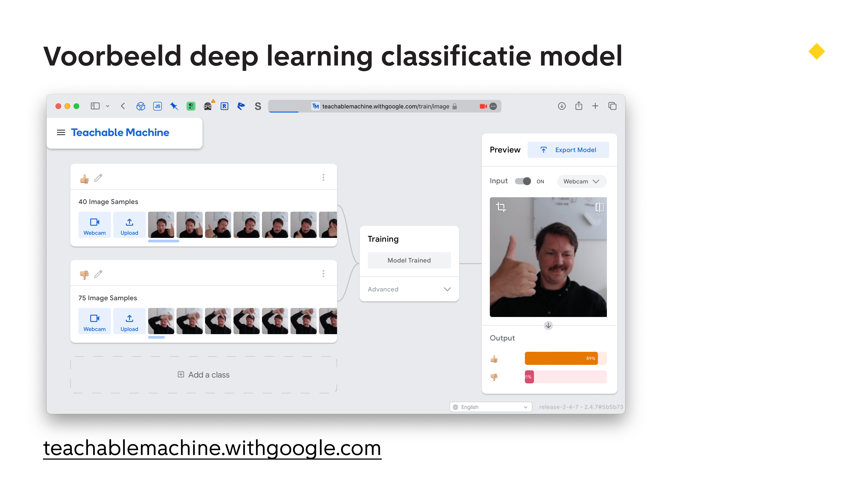Click Webcam button in 75 Image Samples class
The height and width of the screenshot is (488, 868).
click(95, 321)
